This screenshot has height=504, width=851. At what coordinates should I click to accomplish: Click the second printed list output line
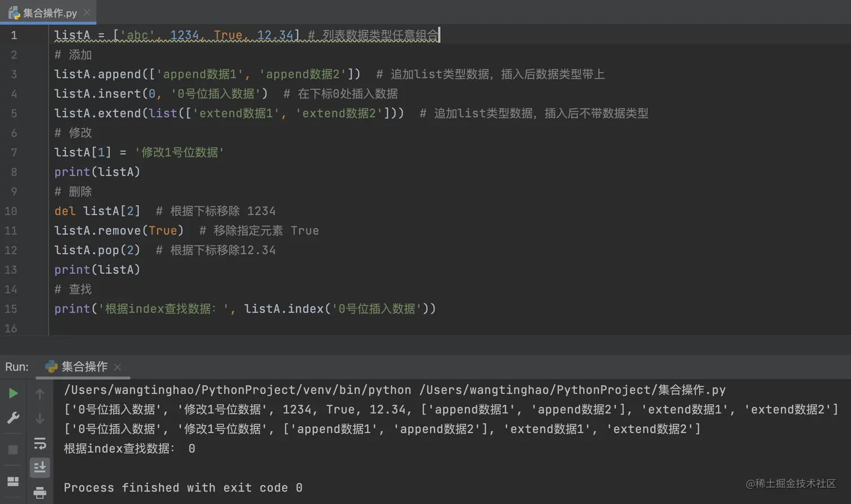382,429
